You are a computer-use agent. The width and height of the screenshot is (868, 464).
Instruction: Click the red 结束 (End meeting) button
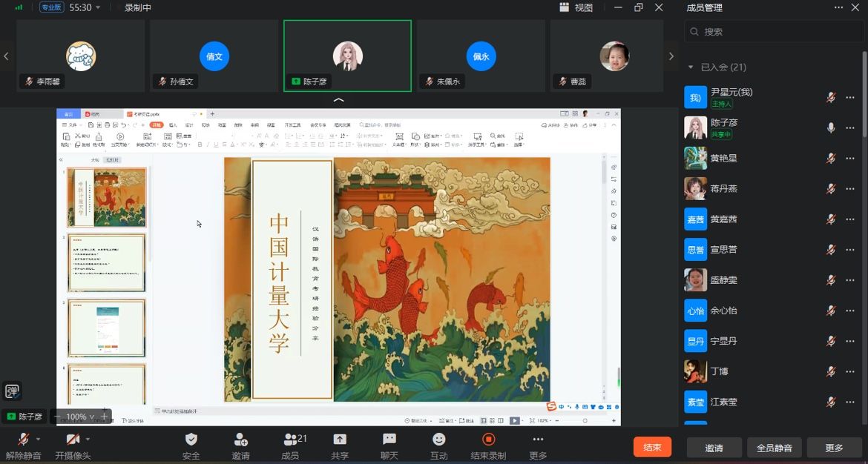click(652, 447)
